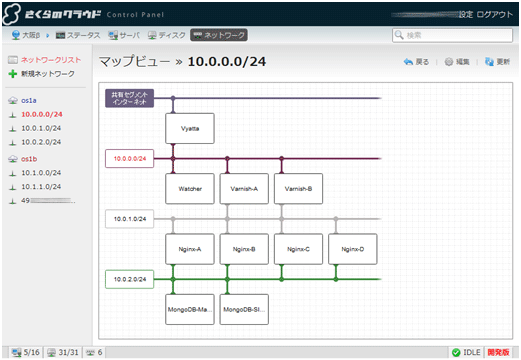The width and height of the screenshot is (521, 360).
Task: Click the 更新 refresh icon
Action: click(489, 62)
